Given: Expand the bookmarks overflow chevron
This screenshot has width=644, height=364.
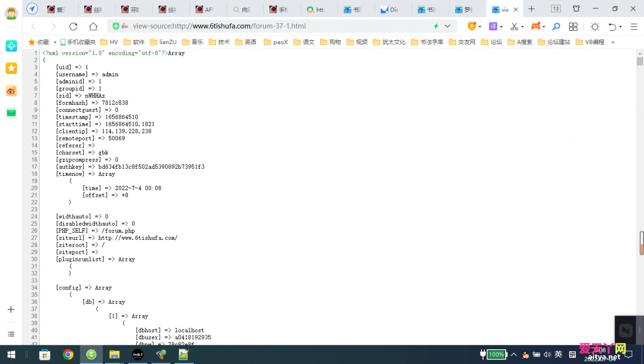Looking at the screenshot, I should coord(613,42).
